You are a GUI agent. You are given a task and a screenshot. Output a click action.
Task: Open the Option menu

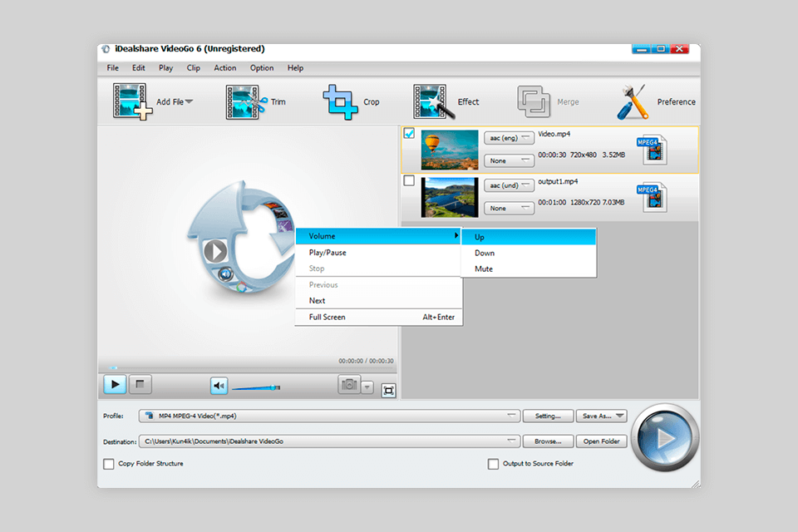coord(262,67)
